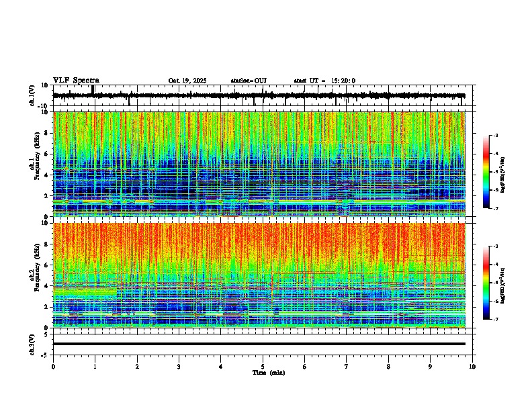Click the "-7" label below ch.2 colorbar

[x=495, y=319]
